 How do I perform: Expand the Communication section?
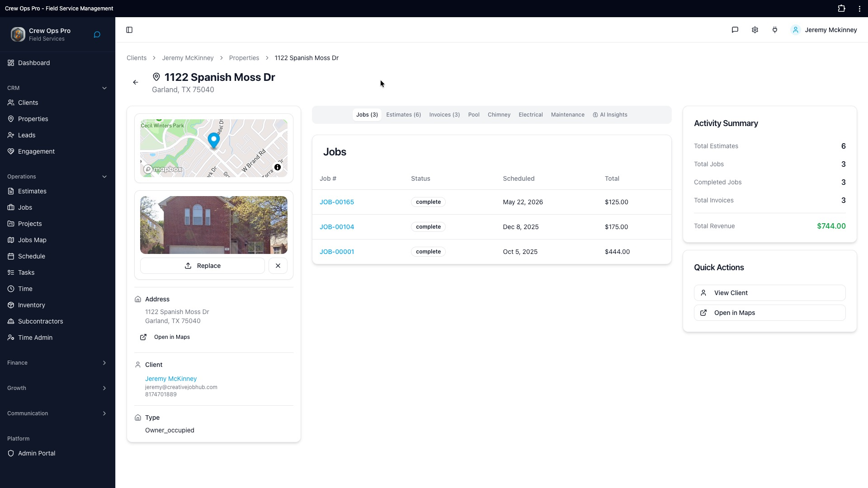click(x=57, y=413)
